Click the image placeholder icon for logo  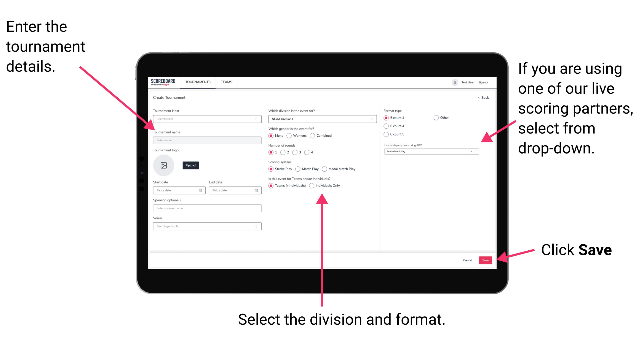coord(163,165)
